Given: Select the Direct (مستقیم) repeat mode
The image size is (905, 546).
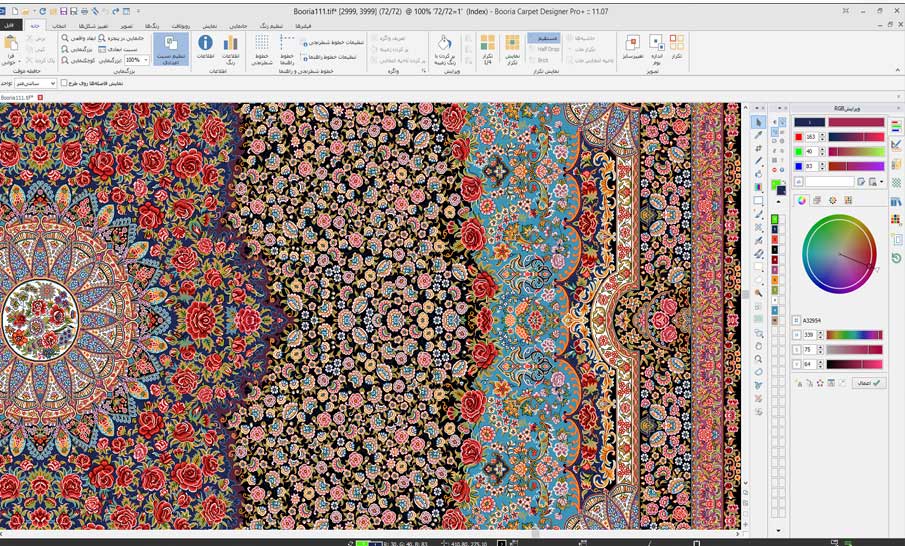Looking at the screenshot, I should [x=544, y=38].
